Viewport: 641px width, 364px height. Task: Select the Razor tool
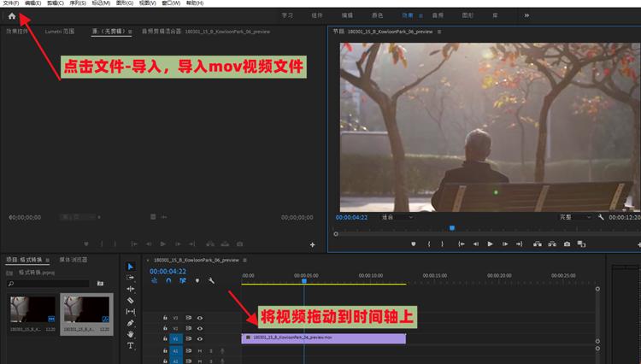click(131, 300)
